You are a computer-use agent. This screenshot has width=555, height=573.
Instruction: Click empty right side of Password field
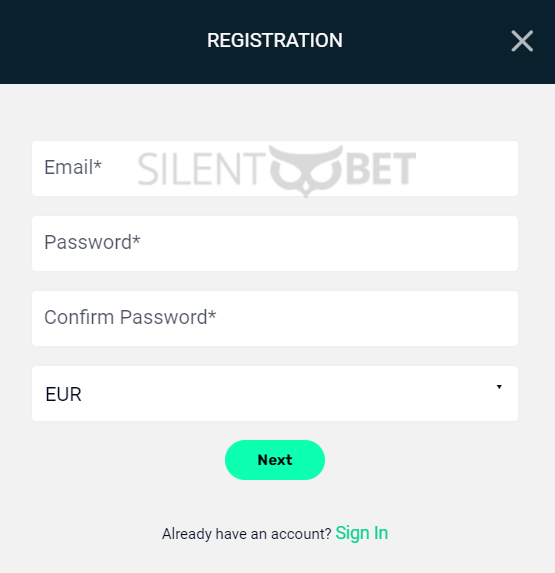(402, 243)
